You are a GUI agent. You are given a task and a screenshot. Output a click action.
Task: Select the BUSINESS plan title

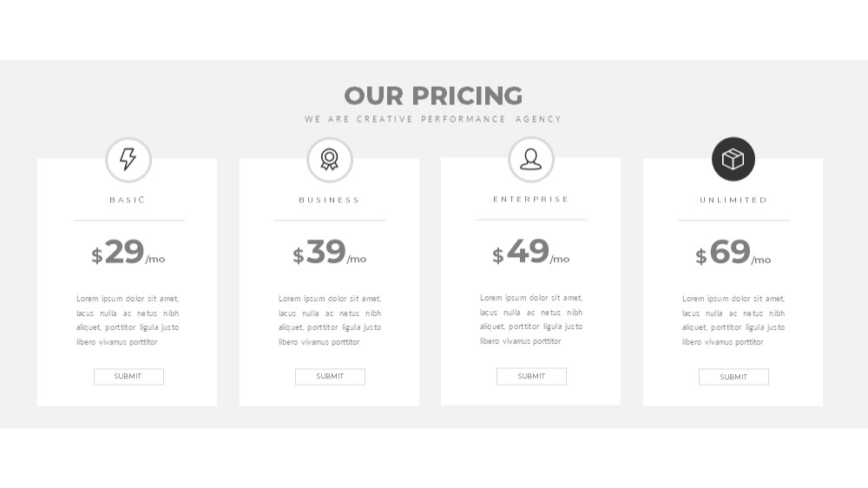[329, 200]
